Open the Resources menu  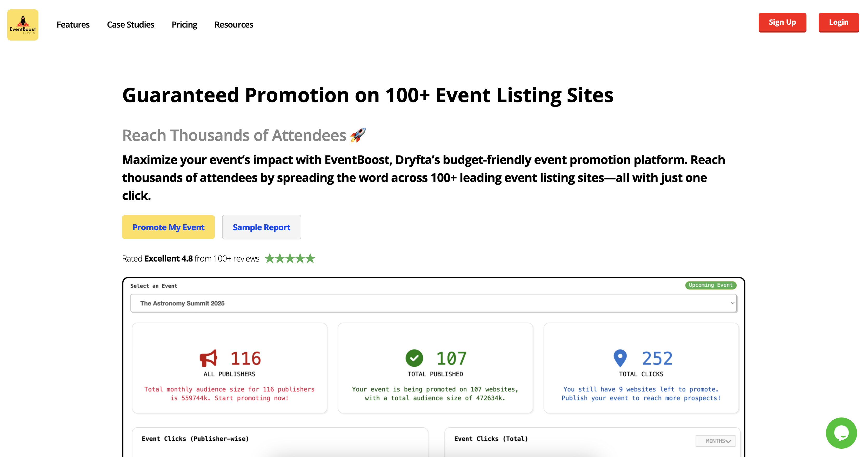(x=234, y=24)
